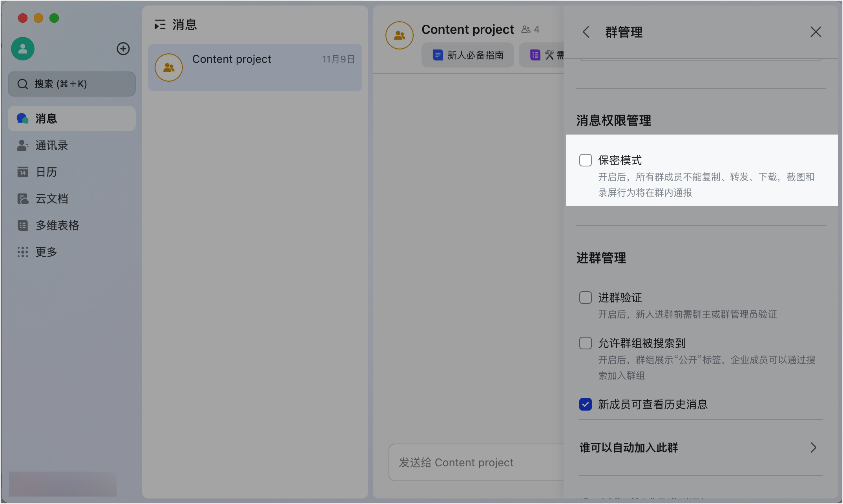This screenshot has height=504, width=843.
Task: Uncheck 新成员可查看历史消息 checkbox
Action: point(586,404)
